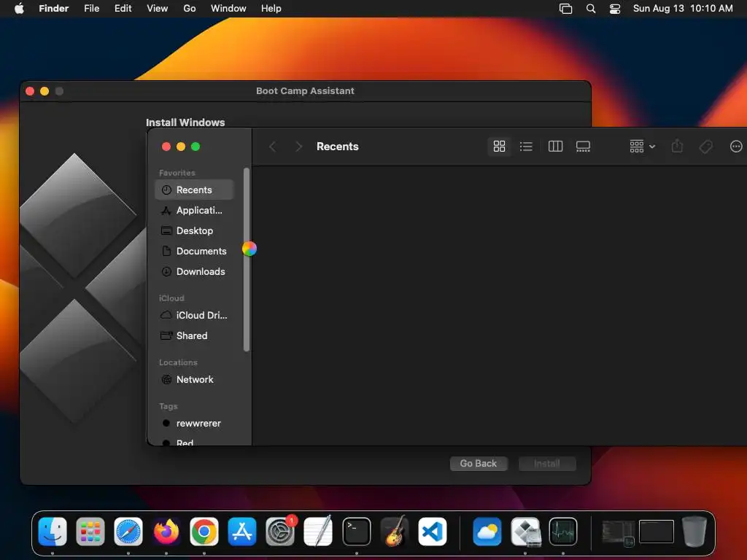Minimize the Finder window with yellow button
747x560 pixels.
(x=181, y=147)
